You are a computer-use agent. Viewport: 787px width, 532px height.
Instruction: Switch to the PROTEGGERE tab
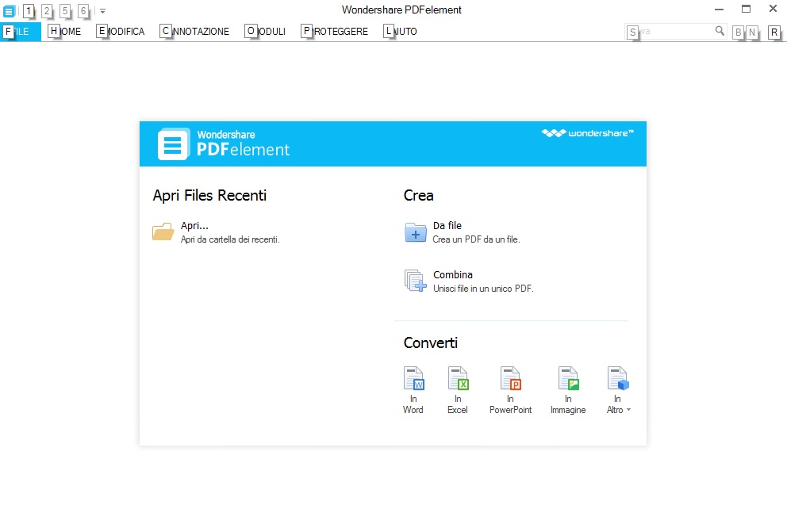click(335, 32)
